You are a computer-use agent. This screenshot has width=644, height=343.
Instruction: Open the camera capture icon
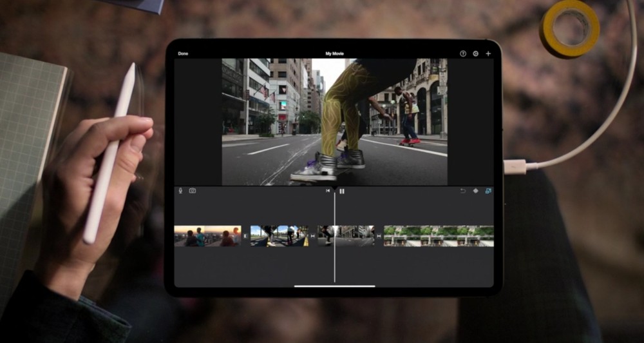(192, 191)
